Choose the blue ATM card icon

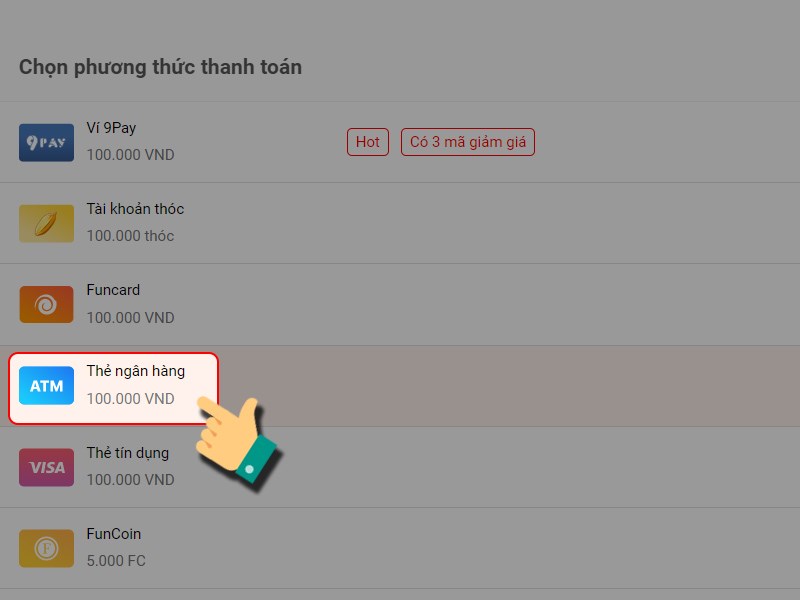(46, 386)
